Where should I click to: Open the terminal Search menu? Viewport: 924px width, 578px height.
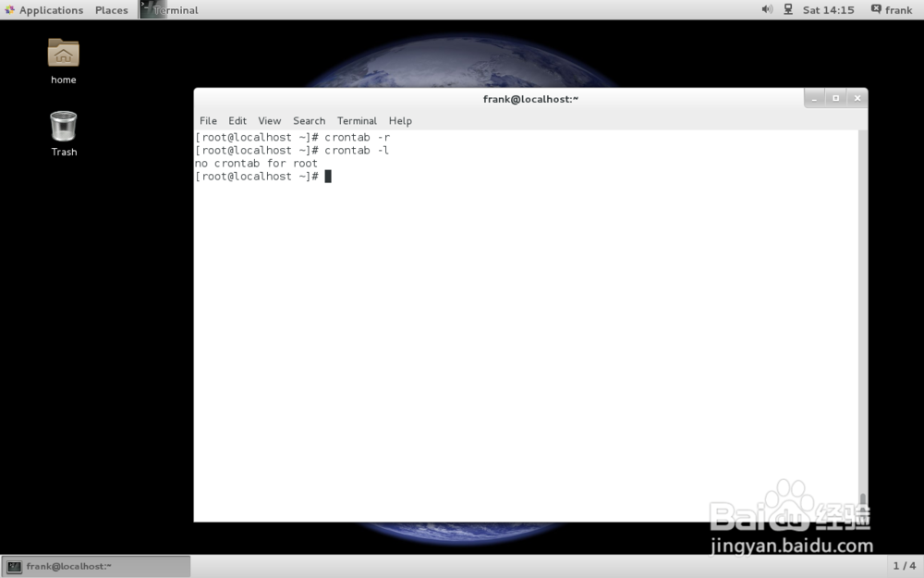click(x=309, y=121)
